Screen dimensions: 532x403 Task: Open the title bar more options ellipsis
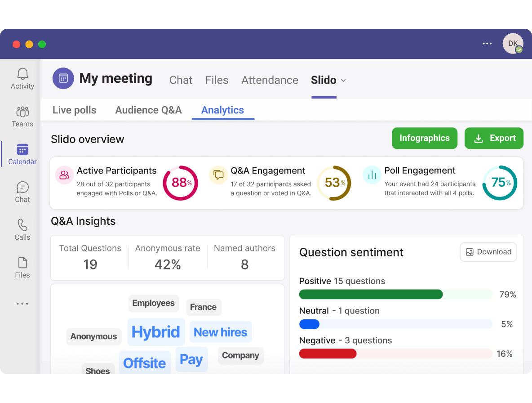click(487, 44)
